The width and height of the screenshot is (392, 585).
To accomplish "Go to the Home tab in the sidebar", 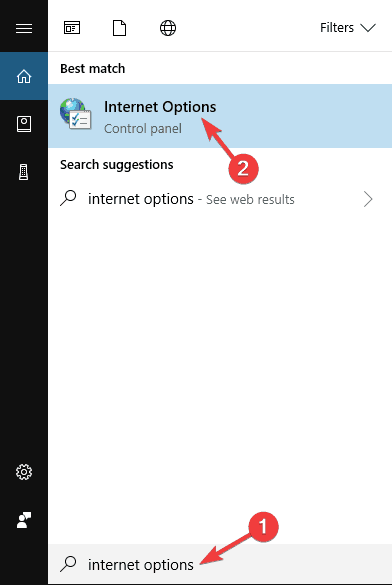I will (x=24, y=76).
